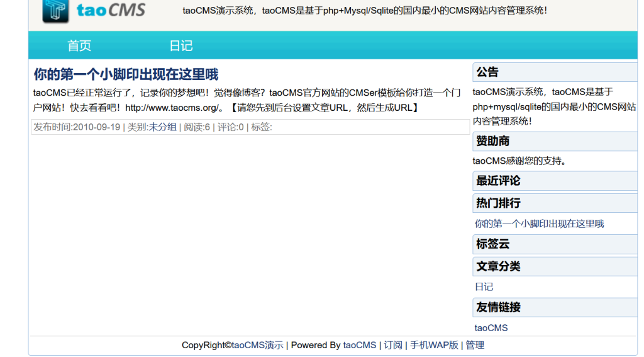Open the popular post link under 热门排行

coord(539,224)
